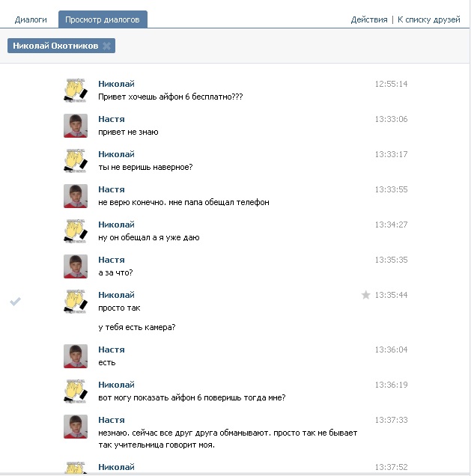471x476 pixels.
Task: Click the 13:33:06 message timestamp
Action: point(391,119)
